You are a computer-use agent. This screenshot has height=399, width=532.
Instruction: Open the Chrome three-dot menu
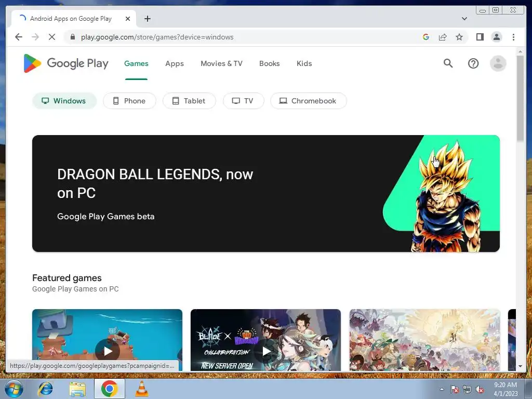(x=513, y=37)
